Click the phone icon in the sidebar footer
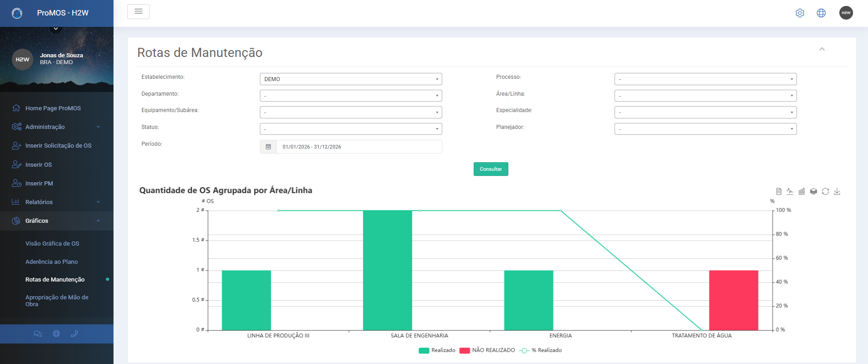868x364 pixels. coord(74,334)
